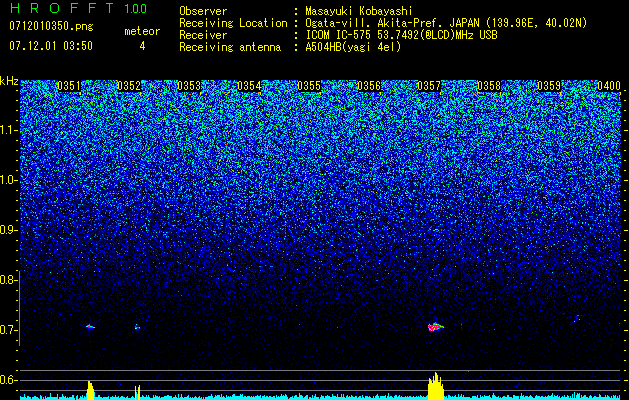Click the 0356 time marker
629x400 pixels.
point(369,86)
